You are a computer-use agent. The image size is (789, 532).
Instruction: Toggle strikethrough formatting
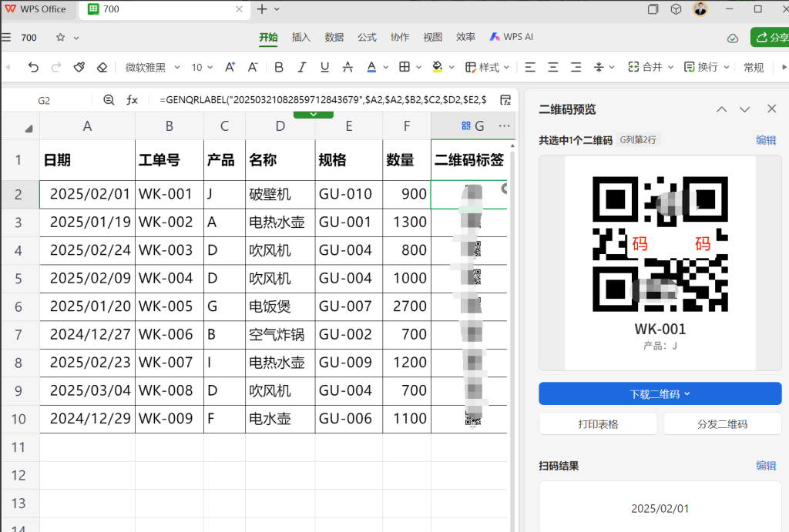(347, 67)
